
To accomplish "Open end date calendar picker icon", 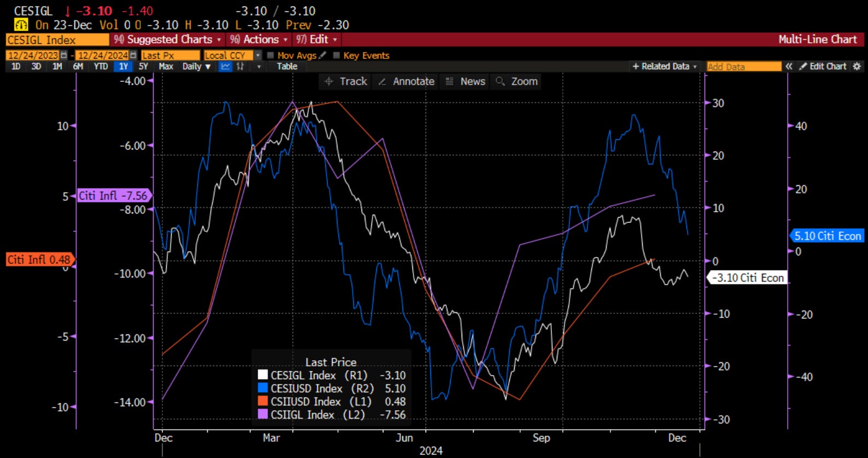I will (x=133, y=55).
